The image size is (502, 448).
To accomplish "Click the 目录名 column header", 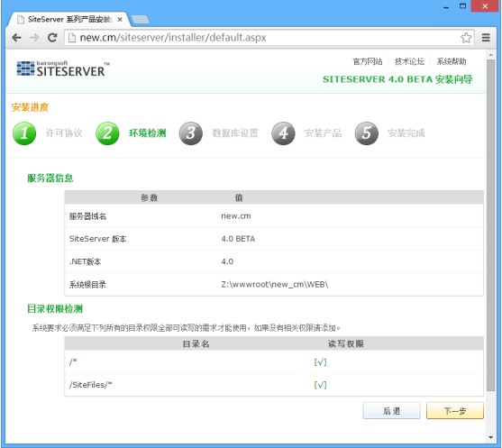I will point(196,344).
